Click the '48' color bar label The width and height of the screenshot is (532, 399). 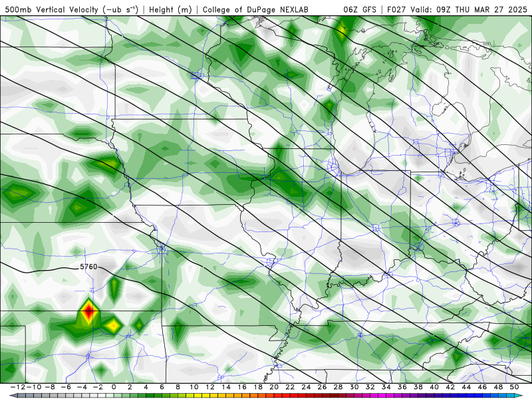[x=498, y=387]
